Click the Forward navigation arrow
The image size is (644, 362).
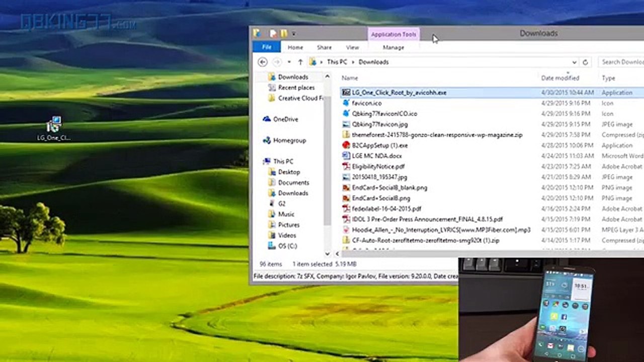277,62
